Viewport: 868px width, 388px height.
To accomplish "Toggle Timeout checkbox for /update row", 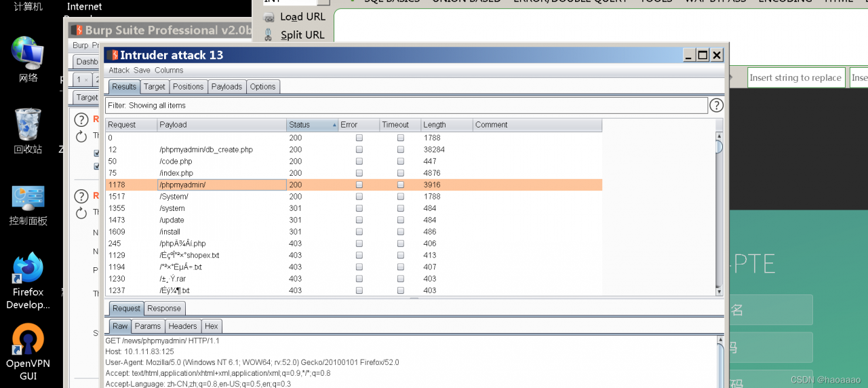I will [401, 220].
